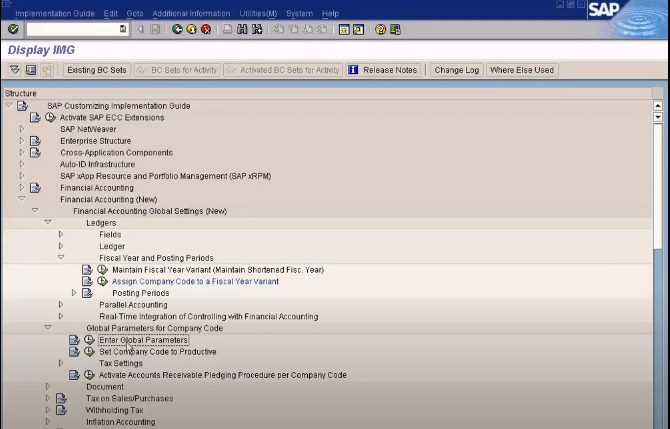The image size is (670, 429).
Task: Click the yellow Help question-mark icon
Action: pyautogui.click(x=380, y=29)
